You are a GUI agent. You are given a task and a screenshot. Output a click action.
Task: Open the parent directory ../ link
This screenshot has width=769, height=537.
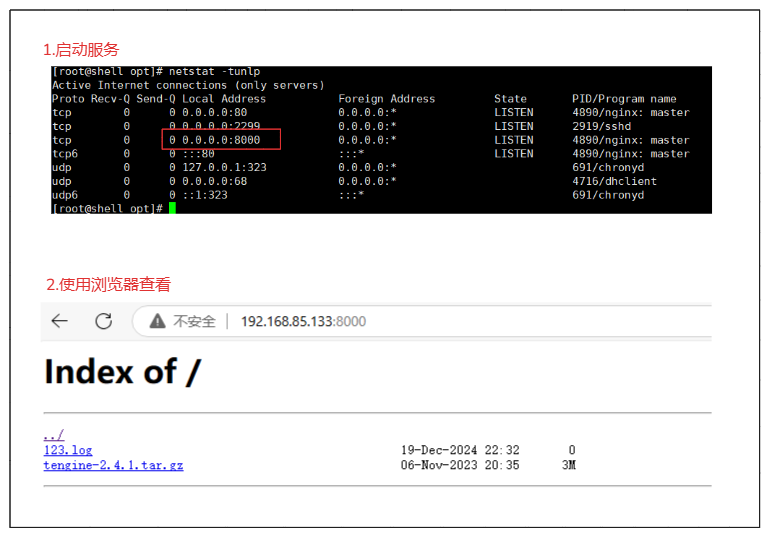coord(53,435)
